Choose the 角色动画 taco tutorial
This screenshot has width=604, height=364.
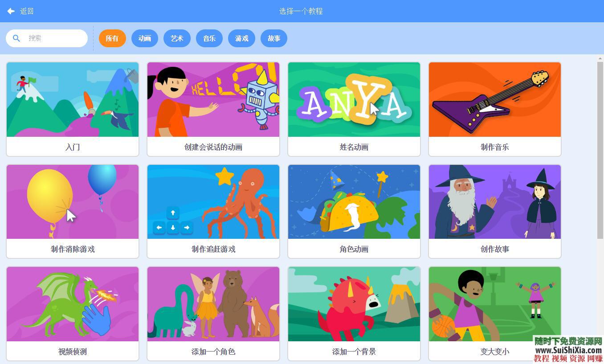[x=354, y=211]
